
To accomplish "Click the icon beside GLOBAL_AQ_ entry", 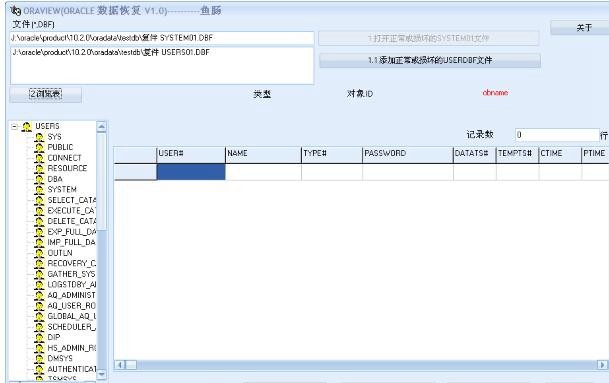I will pos(39,316).
